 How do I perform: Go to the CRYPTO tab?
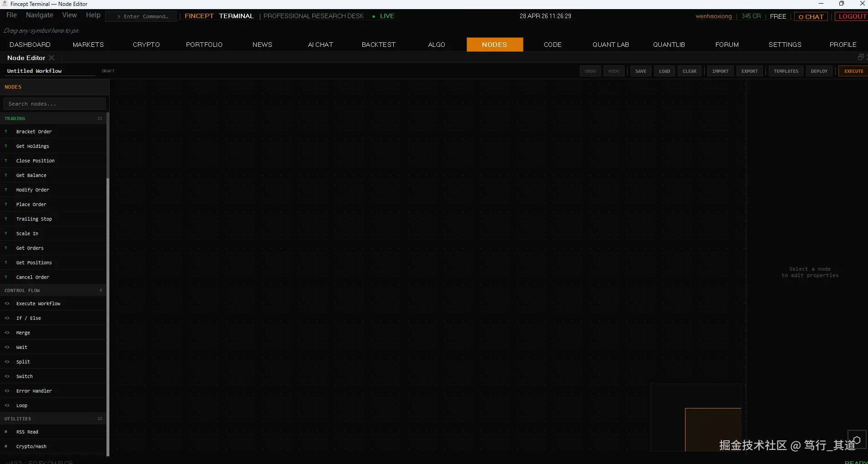pos(146,45)
